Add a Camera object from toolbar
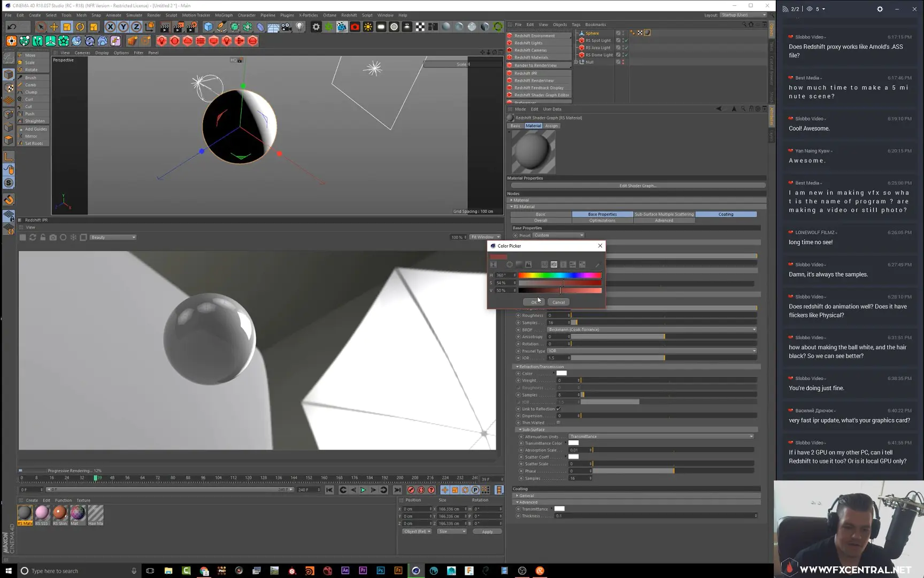Image resolution: width=924 pixels, height=578 pixels. 287,27
